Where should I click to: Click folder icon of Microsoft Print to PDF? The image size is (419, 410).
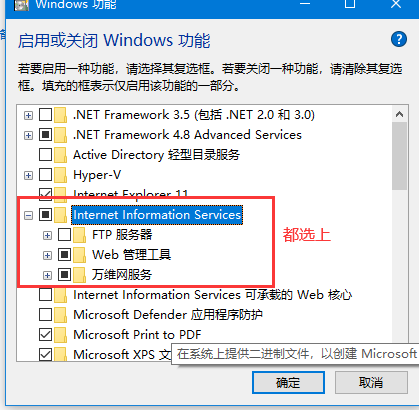click(60, 335)
